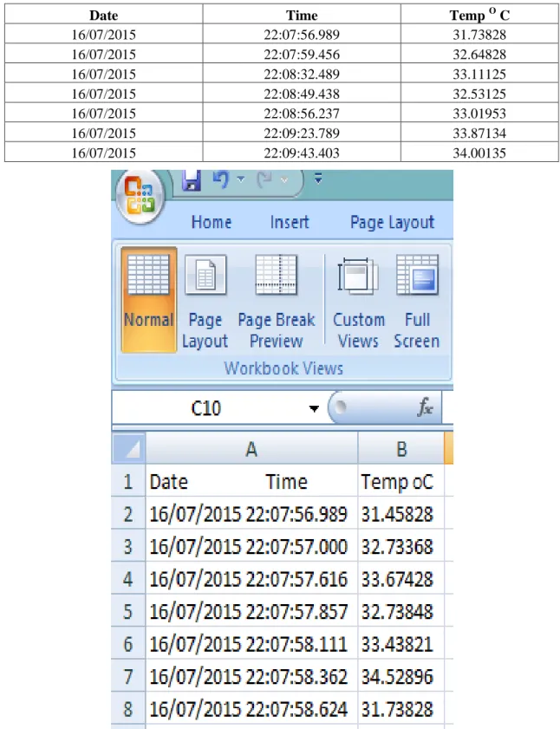Screen dimensions: 560x729
Task: Click 33.01953 in the top table
Action: (x=479, y=114)
